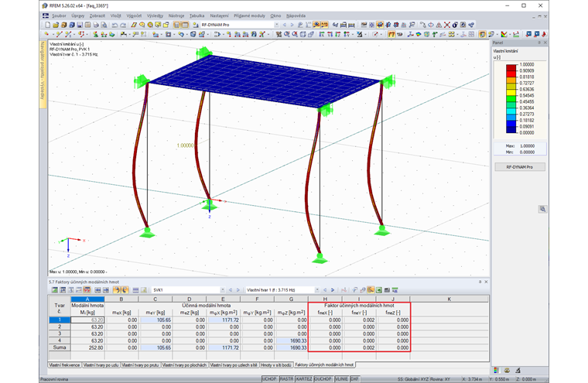The width and height of the screenshot is (588, 383).
Task: Open the Zobrazit menu
Action: click(x=97, y=15)
